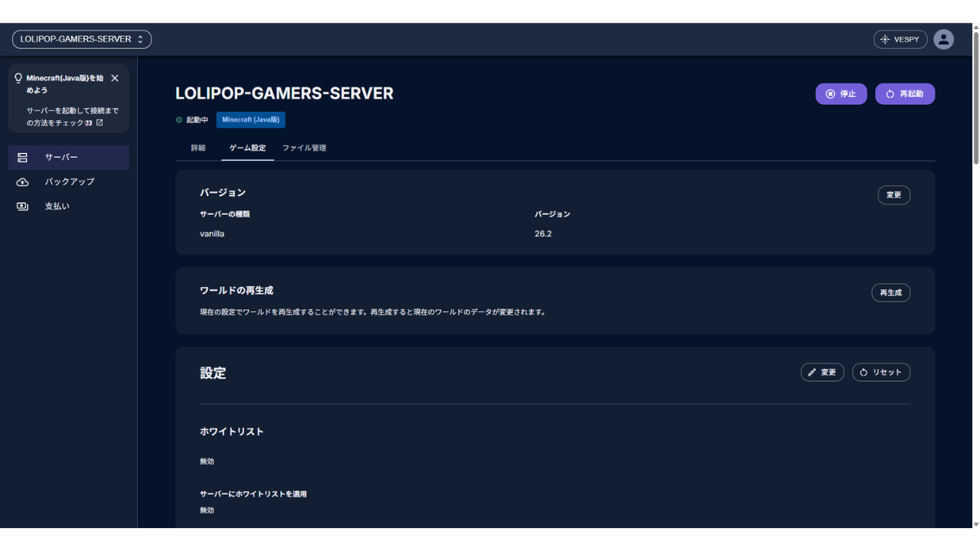Click 変更 in the バージョン section

coord(893,195)
